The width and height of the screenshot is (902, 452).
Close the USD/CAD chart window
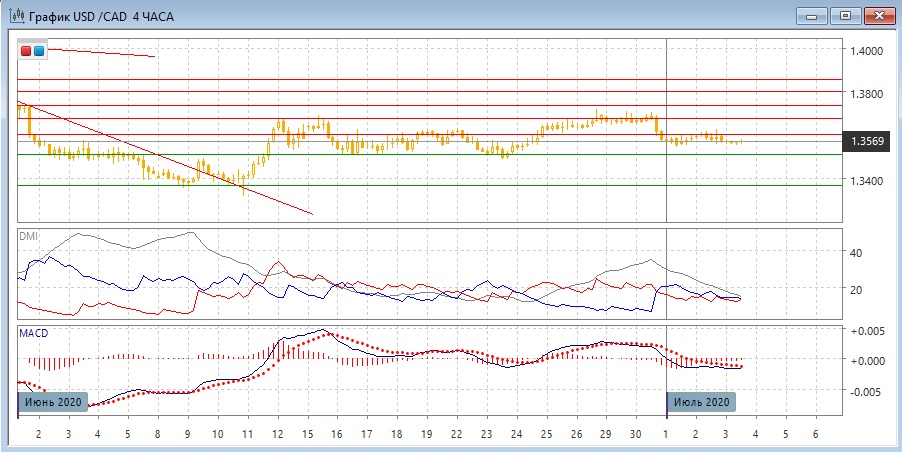[880, 16]
